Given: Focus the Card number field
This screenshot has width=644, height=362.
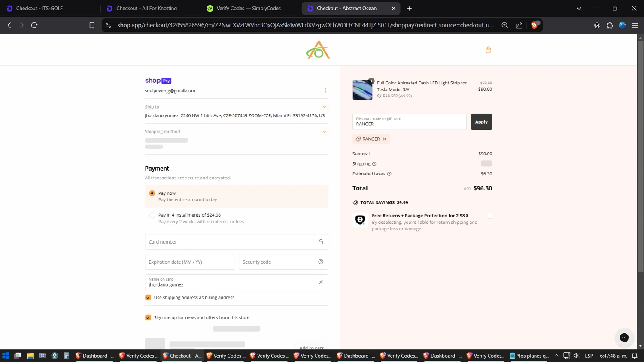Looking at the screenshot, I should click(x=237, y=242).
